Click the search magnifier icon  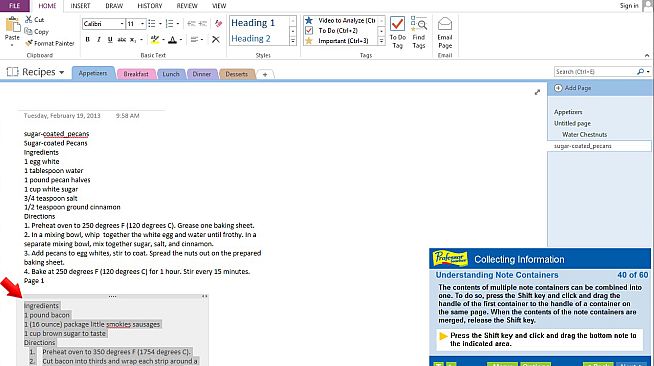641,72
